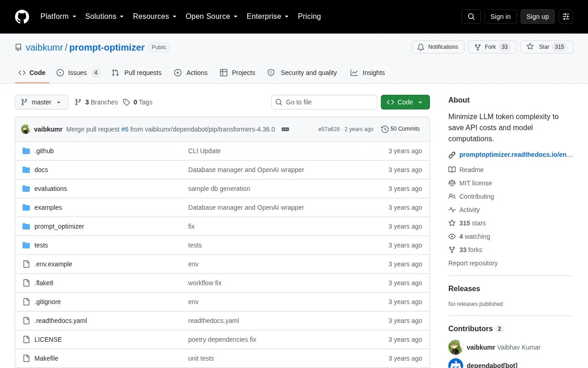Image resolution: width=588 pixels, height=368 pixels.
Task: Open the appearance settings icon button
Action: coord(566,17)
